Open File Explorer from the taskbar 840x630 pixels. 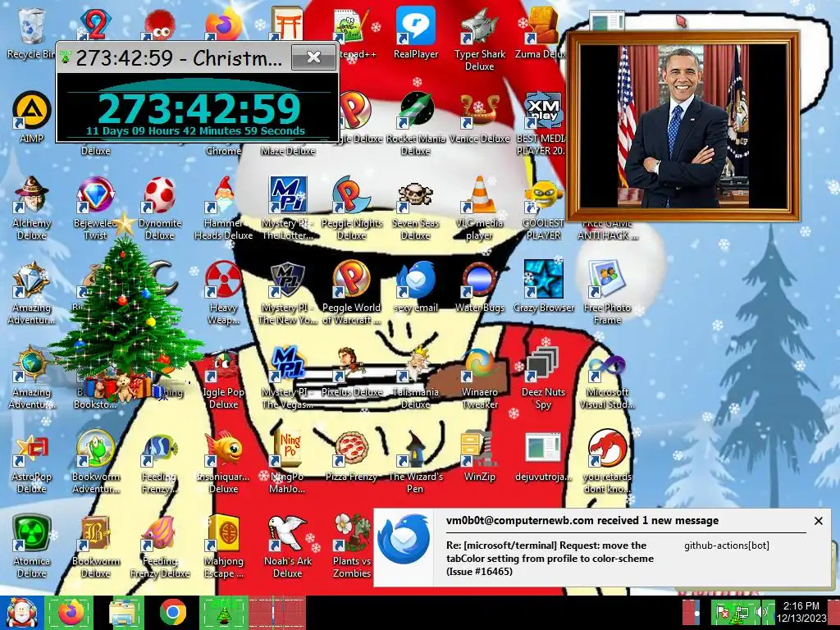pos(123,612)
